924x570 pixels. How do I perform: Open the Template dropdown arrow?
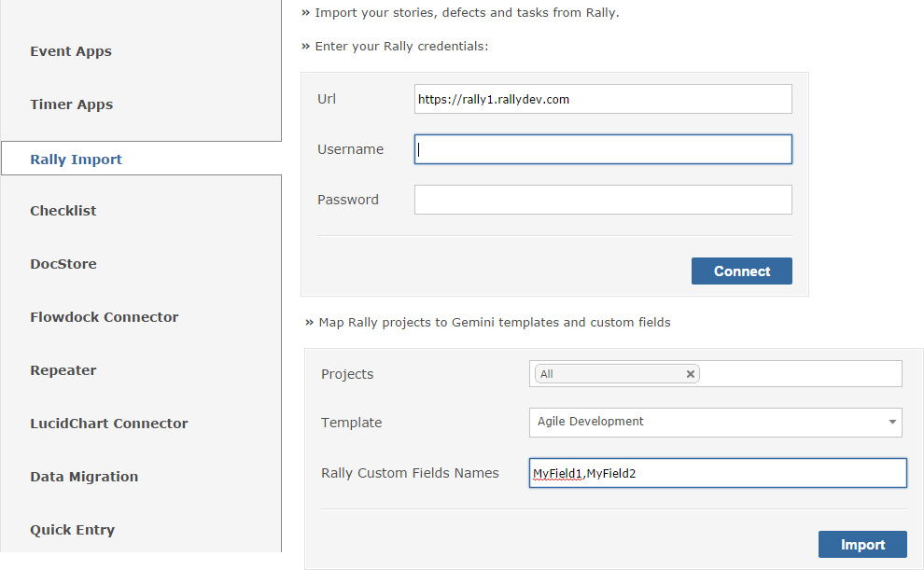coord(892,422)
